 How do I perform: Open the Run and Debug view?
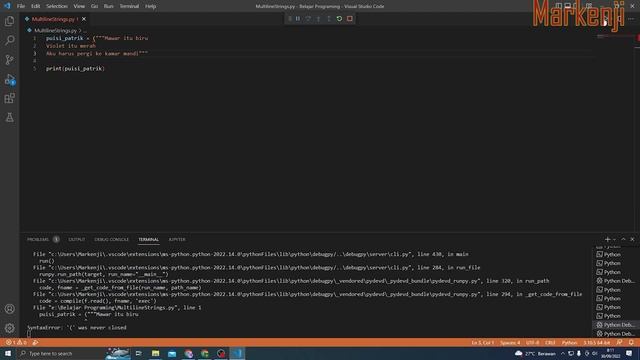[9, 79]
